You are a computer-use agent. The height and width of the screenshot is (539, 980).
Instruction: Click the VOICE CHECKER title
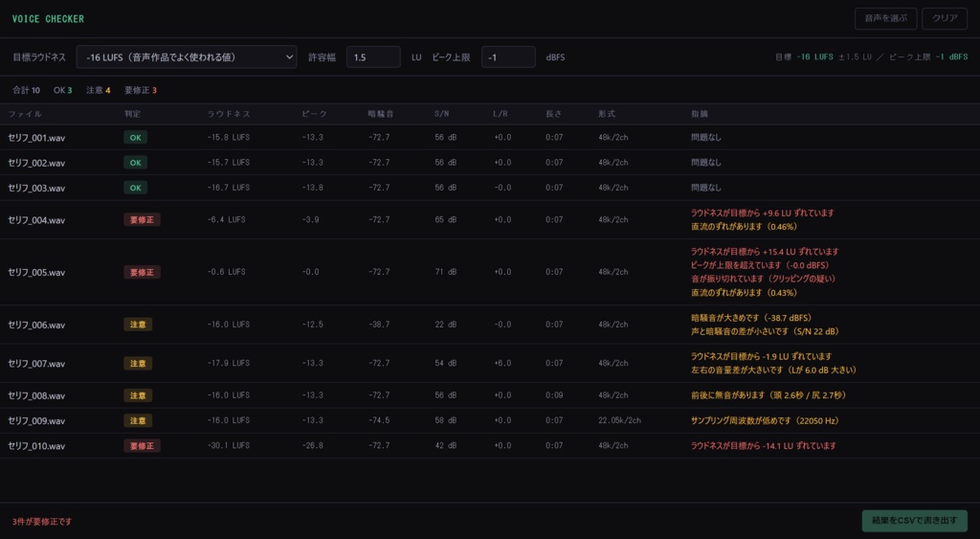point(48,19)
